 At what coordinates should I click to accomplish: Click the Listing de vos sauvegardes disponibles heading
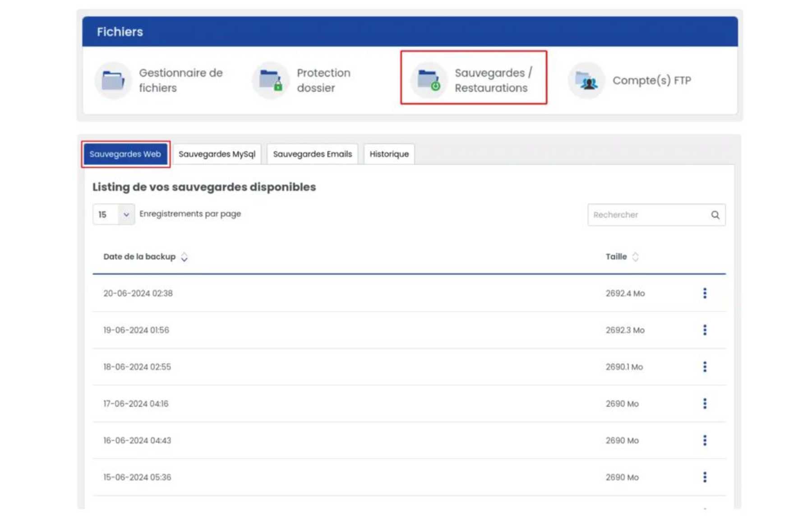204,187
